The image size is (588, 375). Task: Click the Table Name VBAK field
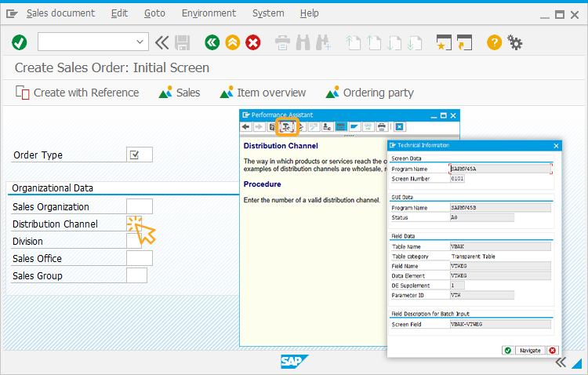(x=500, y=246)
